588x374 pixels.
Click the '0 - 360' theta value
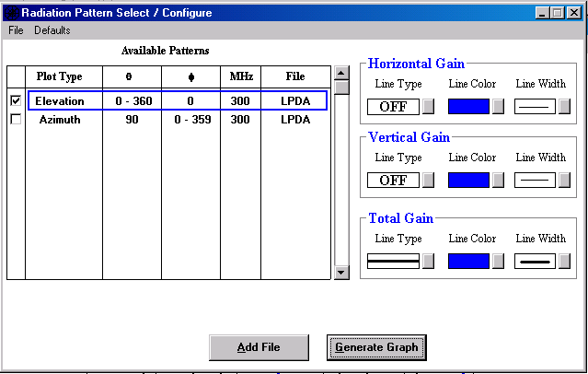(133, 101)
